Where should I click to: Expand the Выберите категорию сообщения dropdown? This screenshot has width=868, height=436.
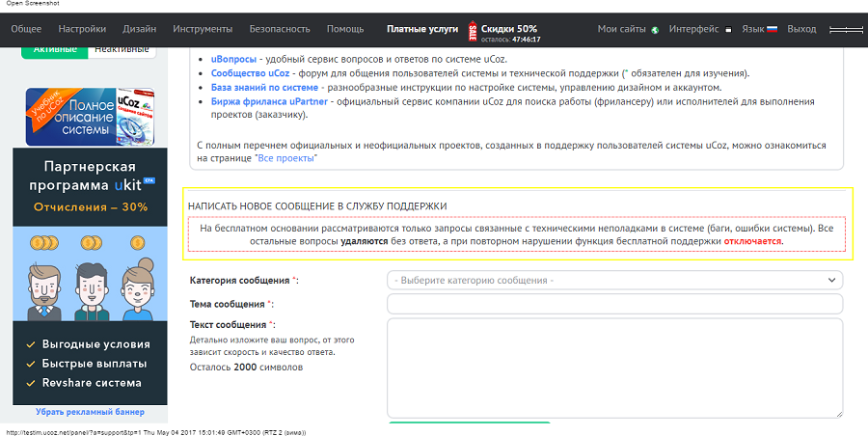614,281
